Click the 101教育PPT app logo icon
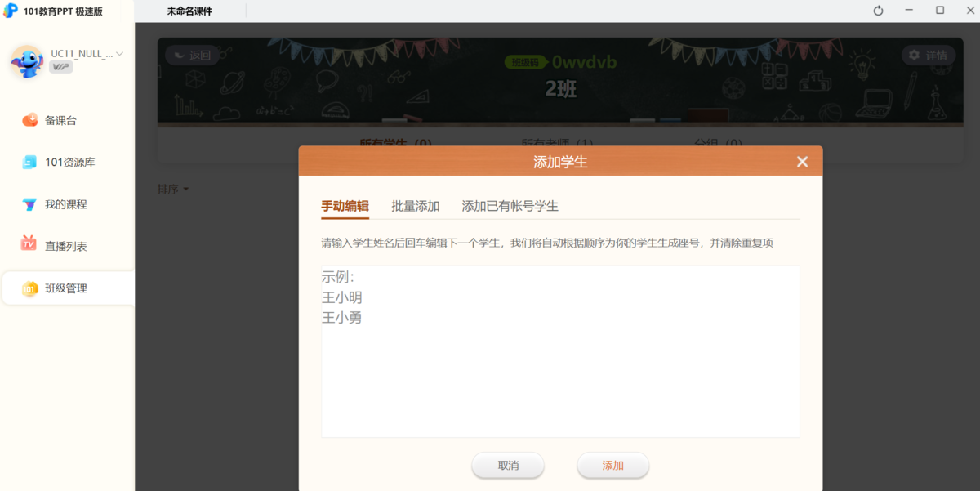 pos(11,11)
